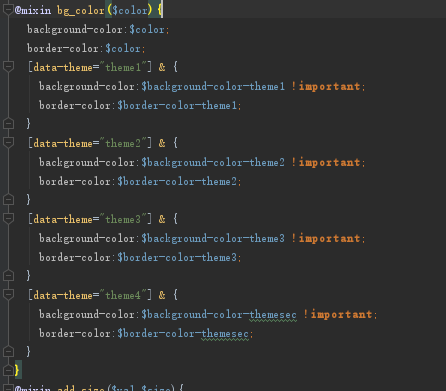The width and height of the screenshot is (446, 391).
Task: Click the $background-color-theme3 variable
Action: tap(213, 239)
